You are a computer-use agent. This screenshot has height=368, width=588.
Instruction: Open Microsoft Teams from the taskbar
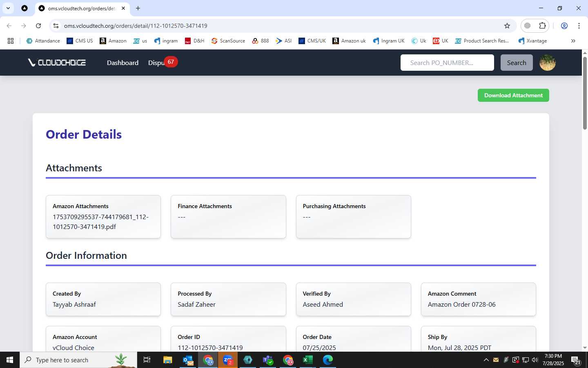(x=268, y=360)
